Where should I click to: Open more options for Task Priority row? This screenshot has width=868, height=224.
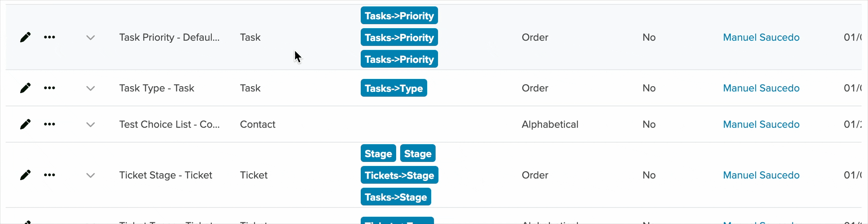click(x=50, y=37)
